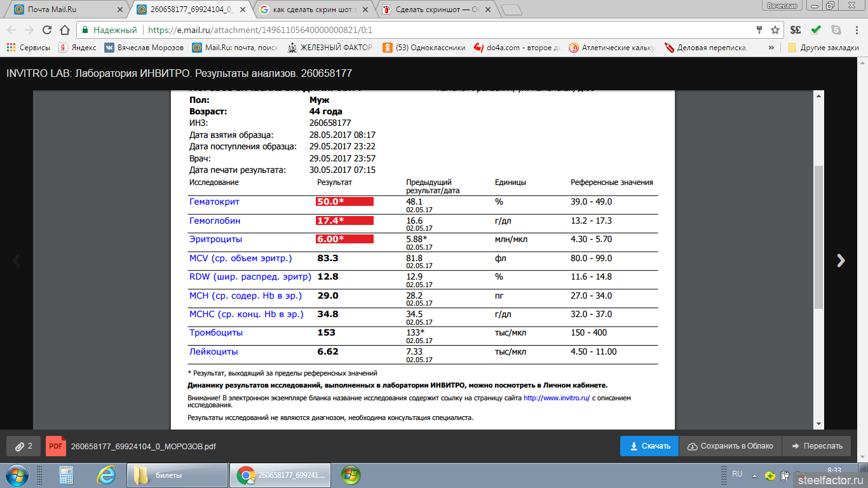The height and width of the screenshot is (488, 868).
Task: Select the 260658177_69924104 attachment tab
Action: pos(191,10)
